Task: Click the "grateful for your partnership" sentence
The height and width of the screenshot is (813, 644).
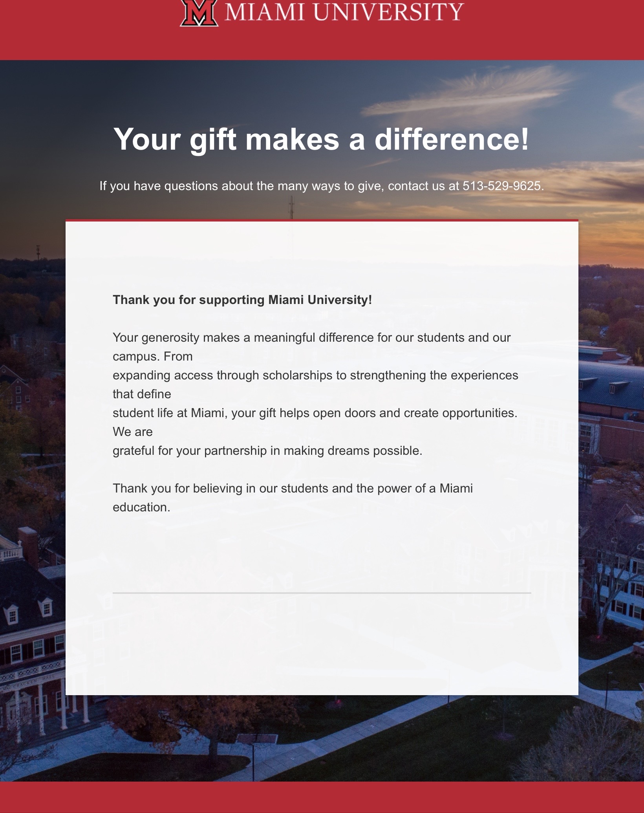Action: [x=267, y=450]
